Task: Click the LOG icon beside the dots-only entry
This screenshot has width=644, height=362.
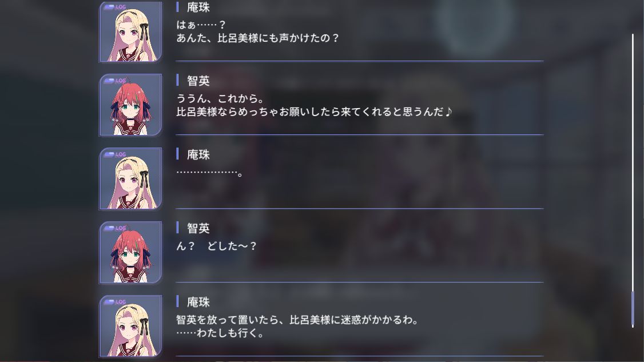Action: [x=115, y=154]
